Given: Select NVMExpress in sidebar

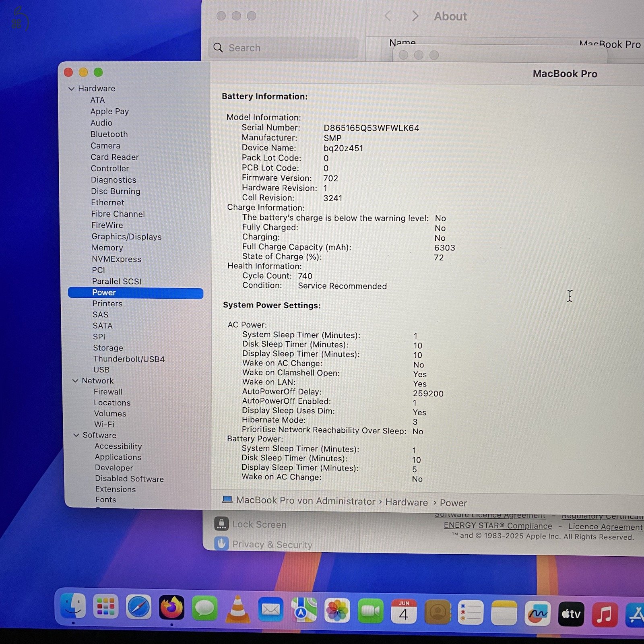Looking at the screenshot, I should click(x=116, y=259).
